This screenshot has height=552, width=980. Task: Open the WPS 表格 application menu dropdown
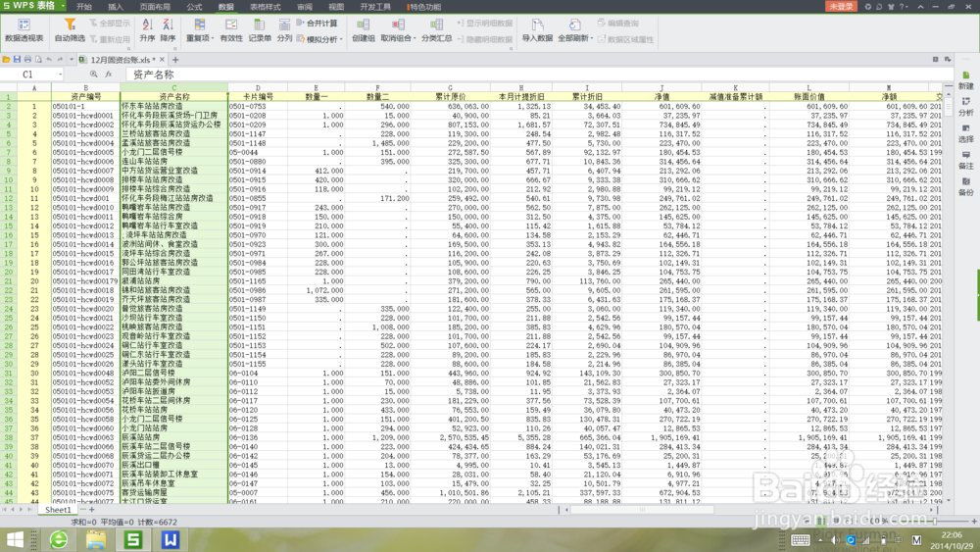[x=63, y=6]
